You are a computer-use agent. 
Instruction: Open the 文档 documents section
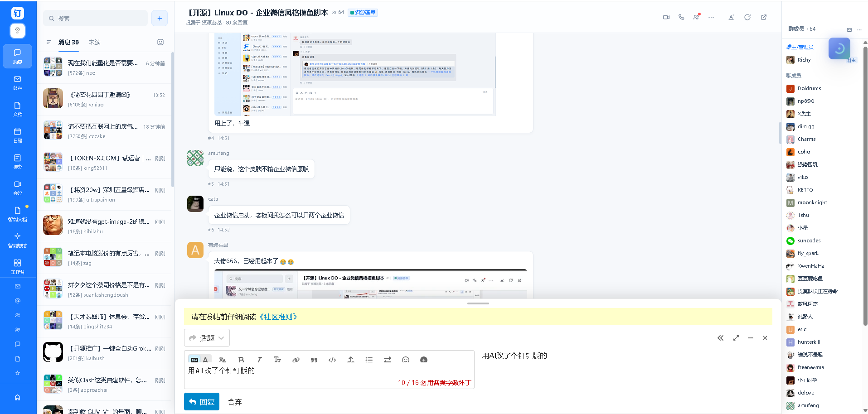point(17,109)
